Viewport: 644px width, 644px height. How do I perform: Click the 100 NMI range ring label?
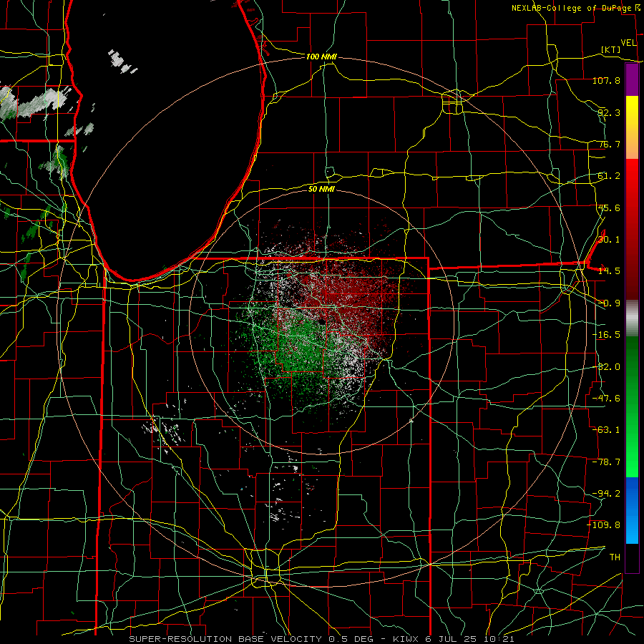coord(321,57)
